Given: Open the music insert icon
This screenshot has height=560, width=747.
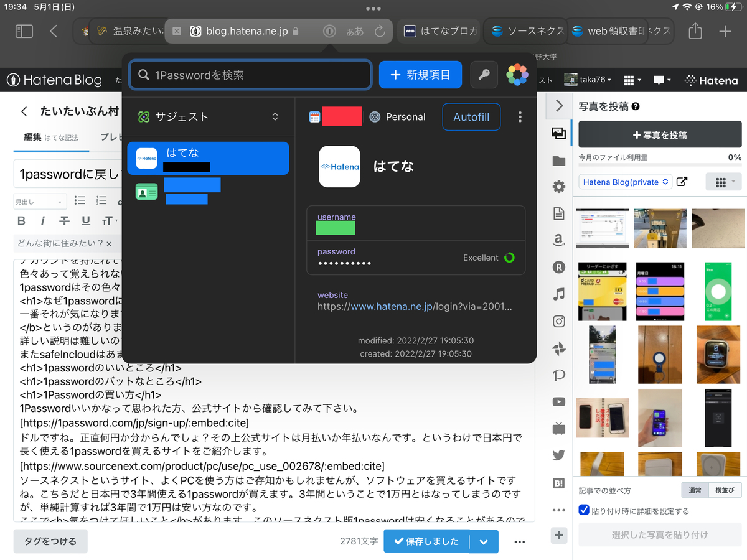Looking at the screenshot, I should [x=558, y=294].
